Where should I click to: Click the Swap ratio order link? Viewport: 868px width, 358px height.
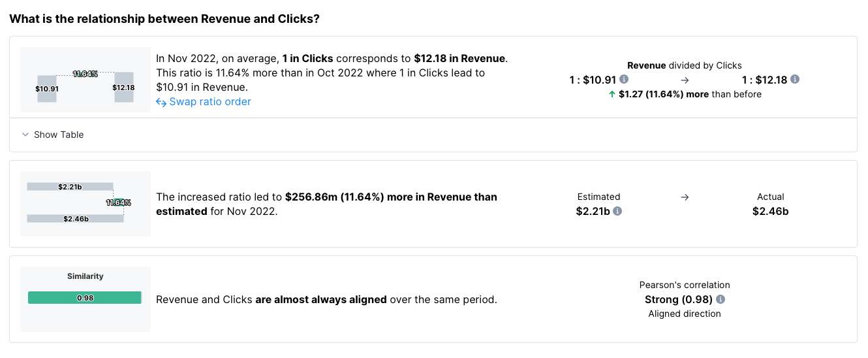(204, 102)
